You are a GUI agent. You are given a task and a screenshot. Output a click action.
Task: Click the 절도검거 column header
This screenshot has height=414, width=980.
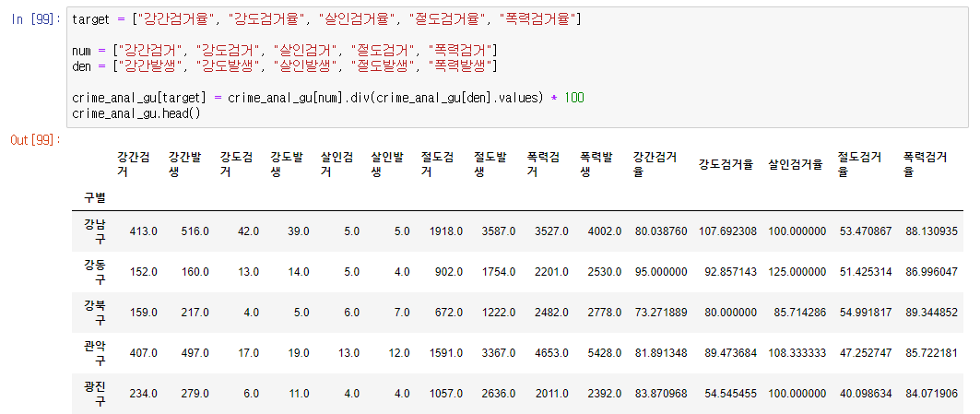click(x=438, y=164)
